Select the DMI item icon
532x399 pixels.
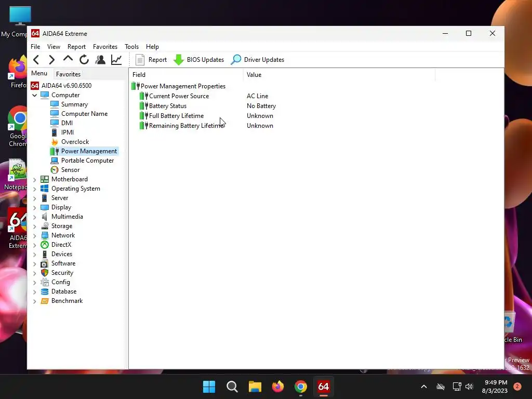point(55,123)
